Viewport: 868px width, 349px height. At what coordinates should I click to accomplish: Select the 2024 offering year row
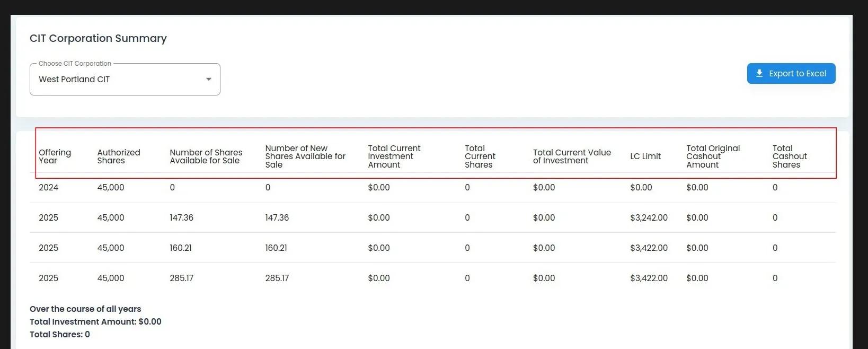coord(49,188)
